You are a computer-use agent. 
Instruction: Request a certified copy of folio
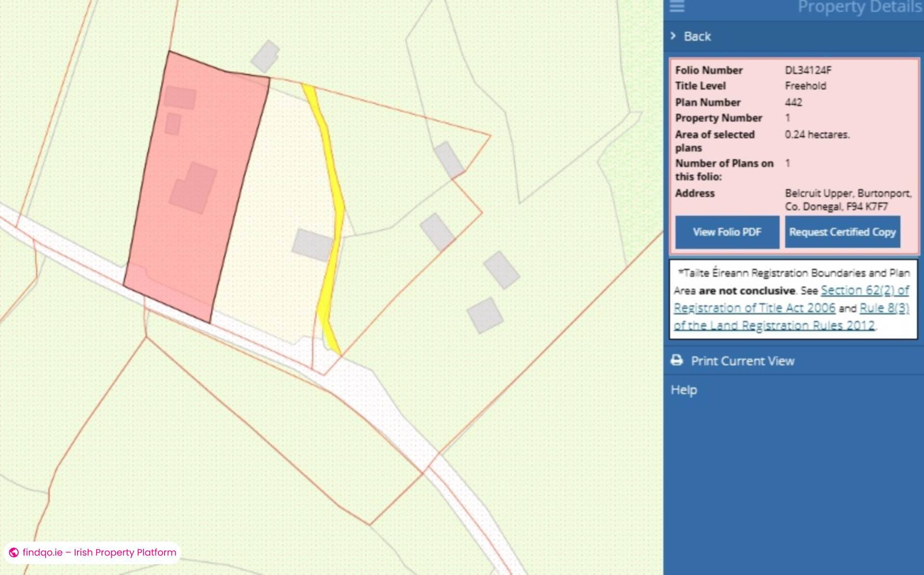pos(842,232)
